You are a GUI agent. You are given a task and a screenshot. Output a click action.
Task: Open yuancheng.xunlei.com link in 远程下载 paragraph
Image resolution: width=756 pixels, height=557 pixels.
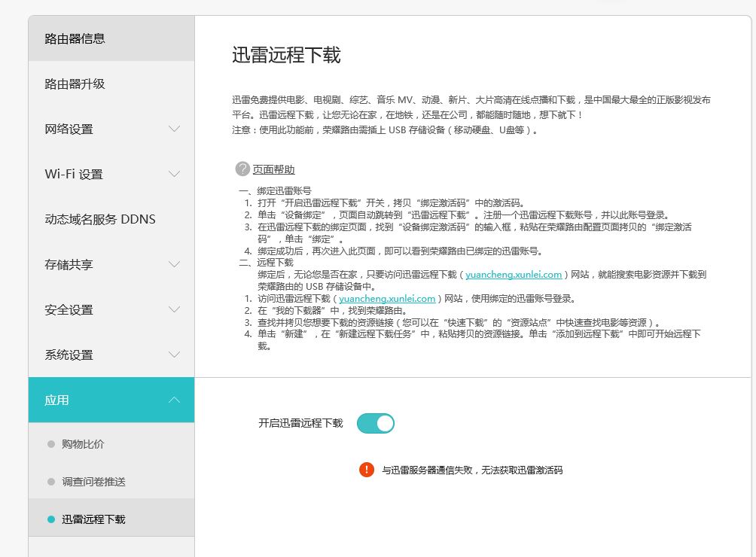[x=514, y=275]
